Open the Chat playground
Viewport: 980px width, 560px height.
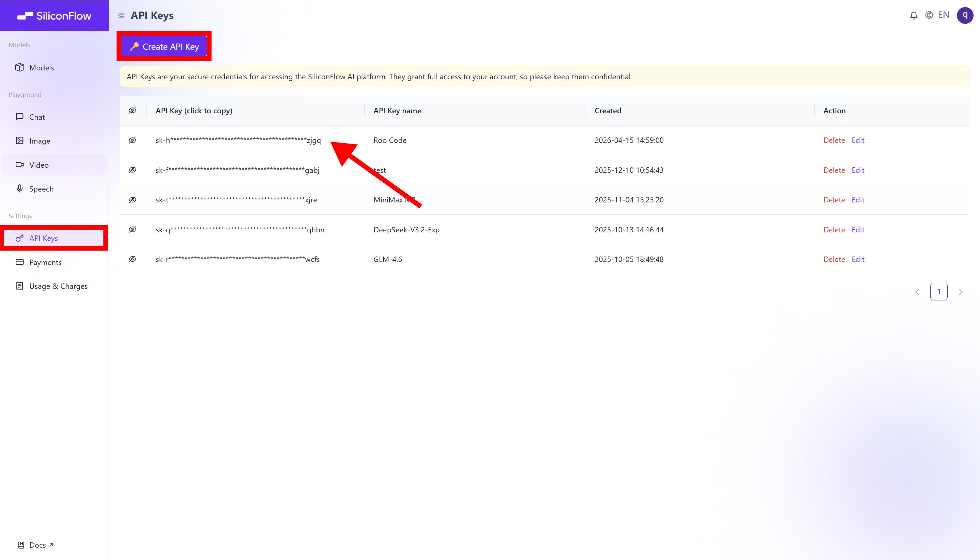(x=37, y=117)
